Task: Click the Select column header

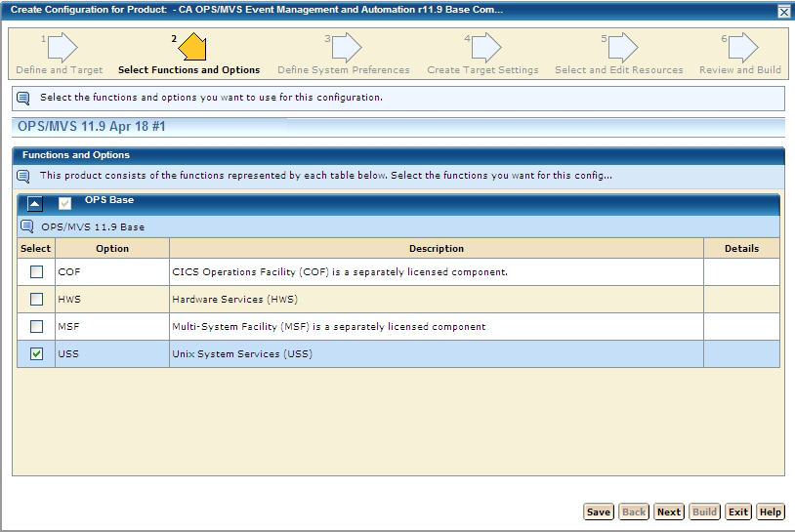Action: coord(35,248)
